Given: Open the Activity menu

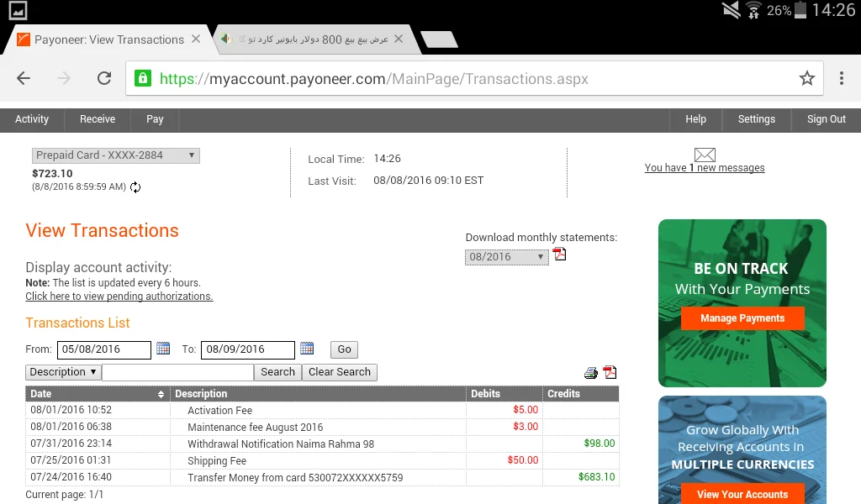Looking at the screenshot, I should point(32,119).
